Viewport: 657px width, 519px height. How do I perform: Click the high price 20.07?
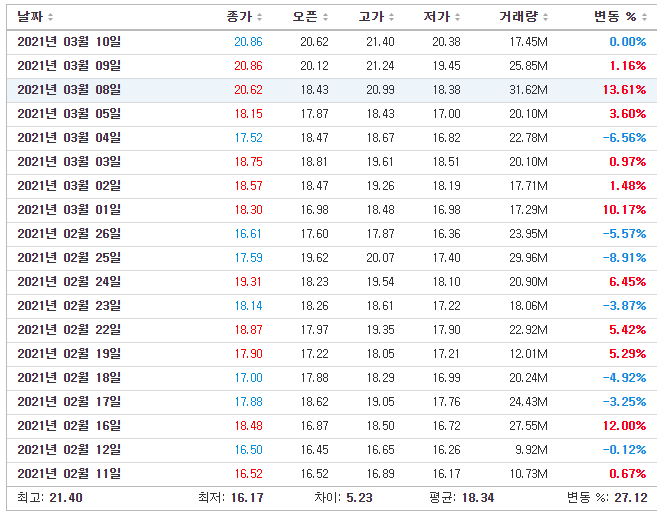[x=380, y=258]
